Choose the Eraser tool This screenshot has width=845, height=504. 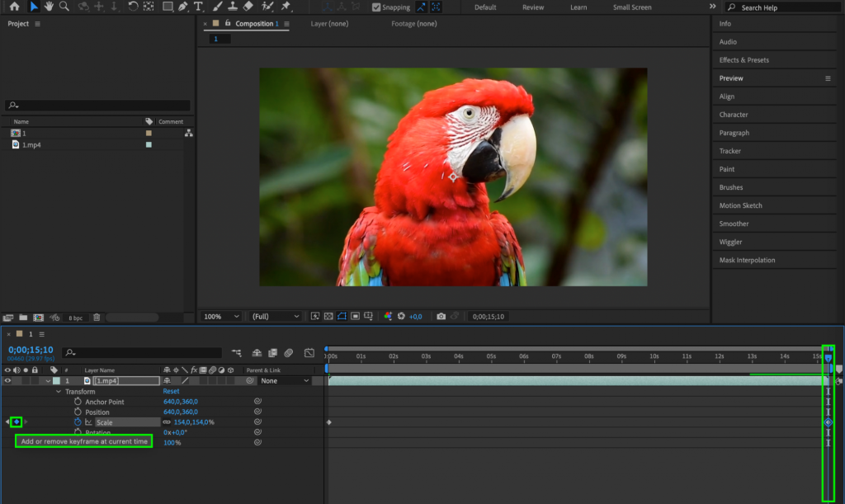[250, 7]
